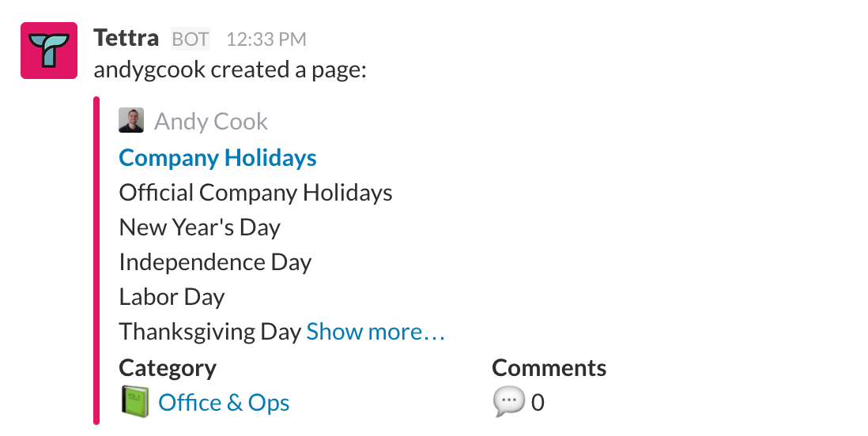Open Andy Cook's profile photo thumbnail
The image size is (868, 436).
pos(131,120)
